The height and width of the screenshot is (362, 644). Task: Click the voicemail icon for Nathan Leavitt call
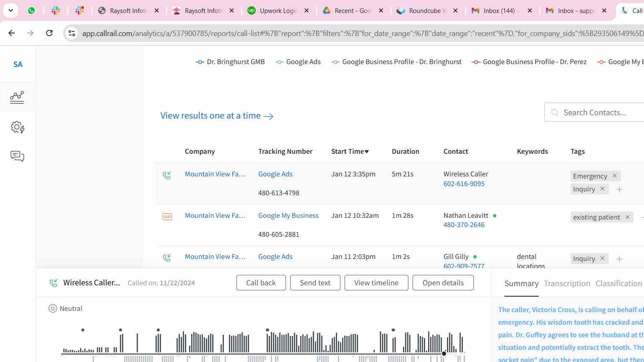[167, 217]
